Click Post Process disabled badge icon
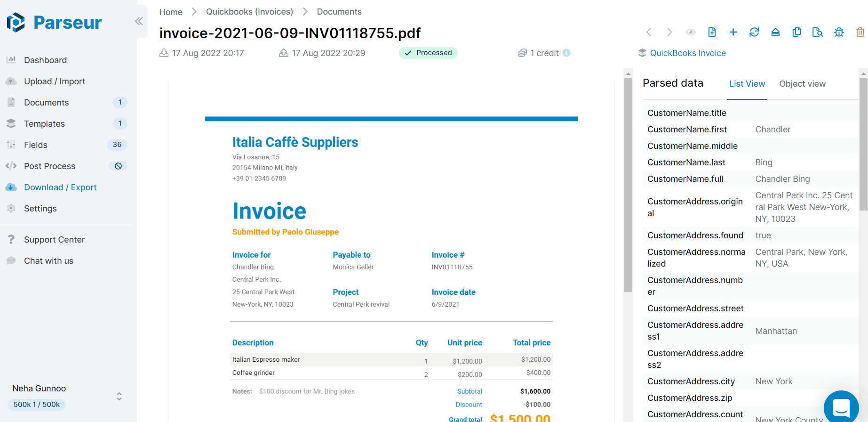The width and height of the screenshot is (868, 422). [118, 166]
